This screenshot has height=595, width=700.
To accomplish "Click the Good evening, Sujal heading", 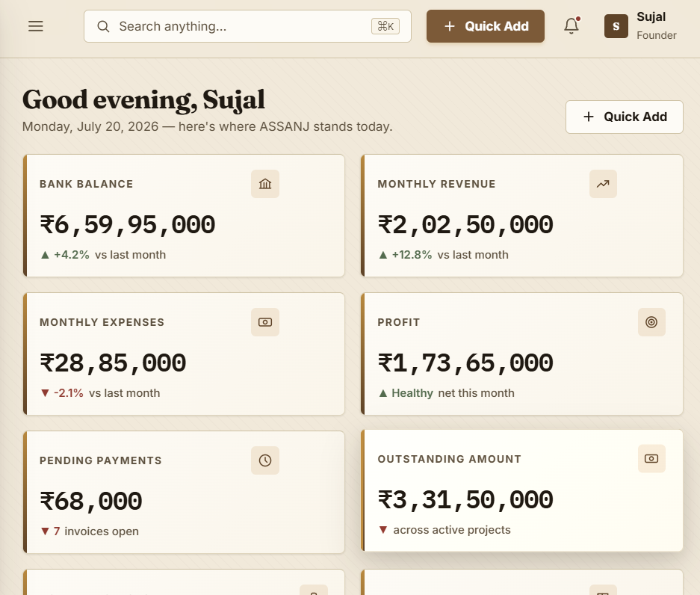I will [x=143, y=100].
